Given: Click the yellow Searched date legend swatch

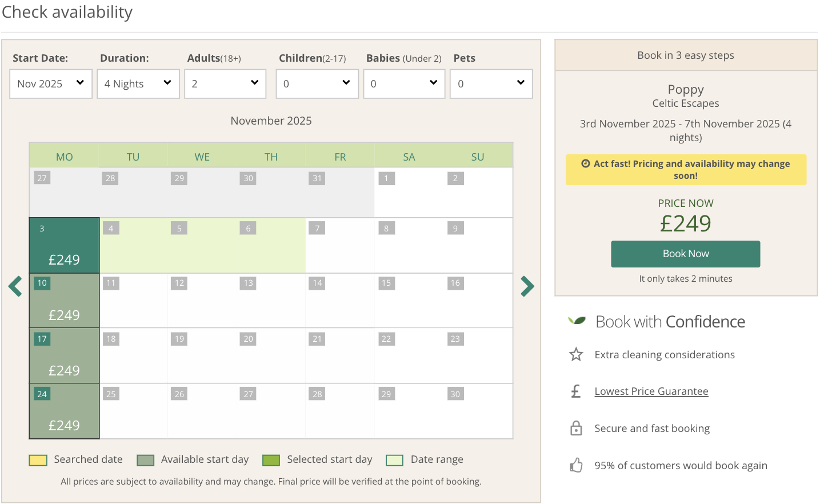Looking at the screenshot, I should pos(38,460).
